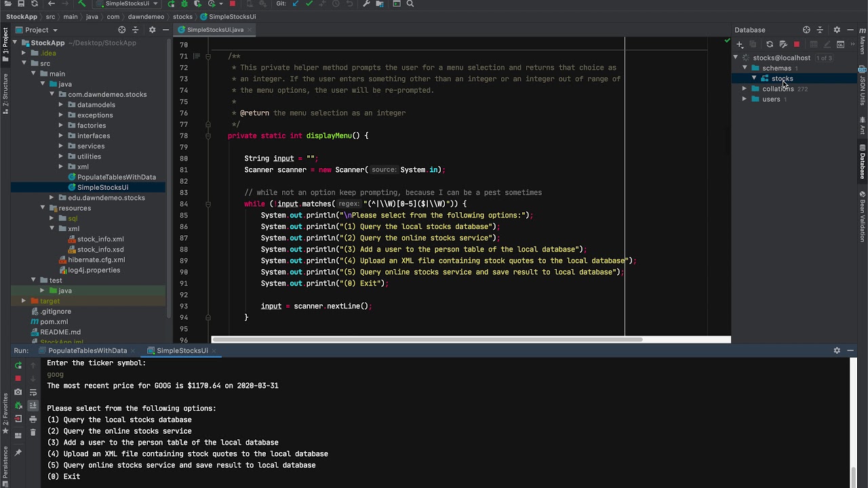Open the Database side tool window tab
Image resolution: width=868 pixels, height=488 pixels.
coord(862,163)
